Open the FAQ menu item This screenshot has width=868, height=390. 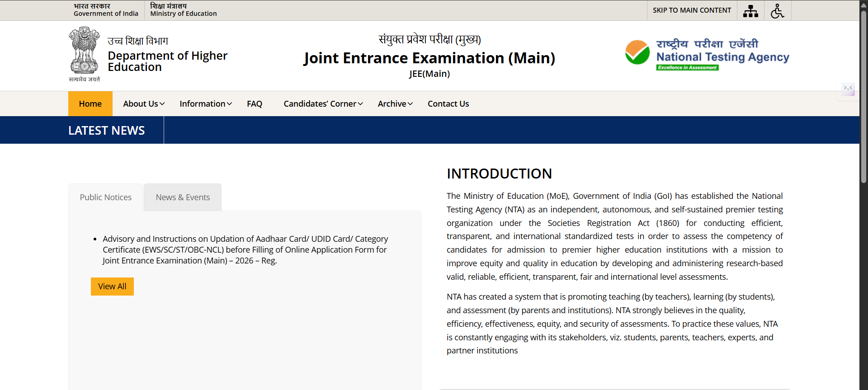255,103
